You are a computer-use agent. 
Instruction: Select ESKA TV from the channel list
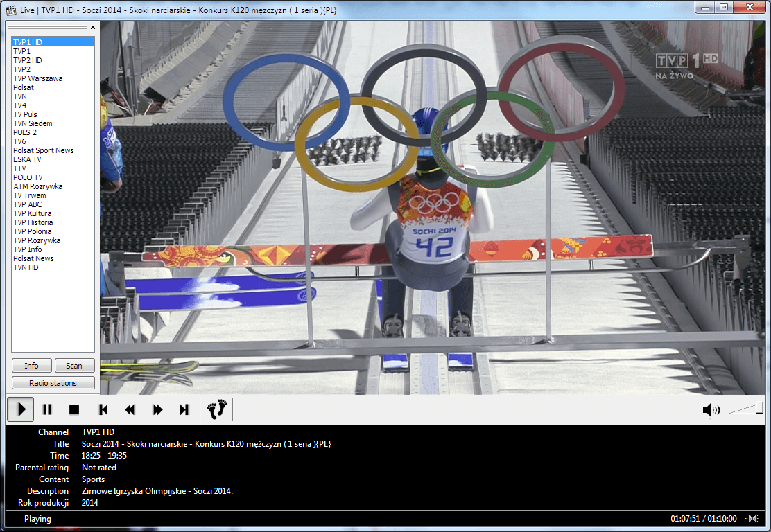point(27,159)
